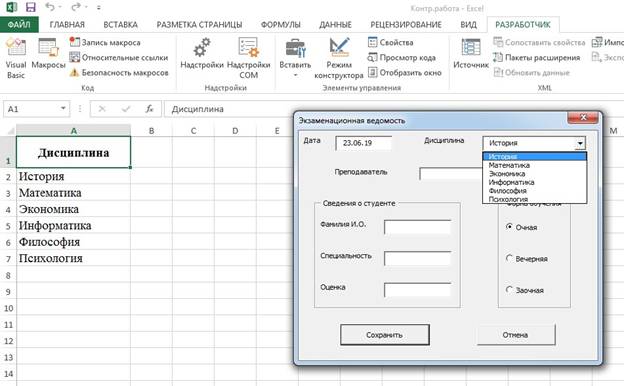Click the Преподаватель text field
This screenshot has height=386, width=624.
pos(451,174)
